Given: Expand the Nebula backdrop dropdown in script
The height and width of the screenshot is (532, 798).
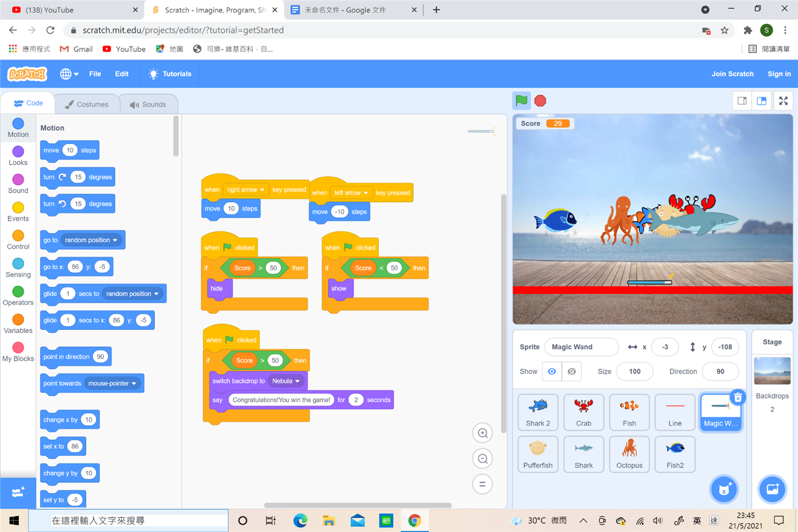Looking at the screenshot, I should click(297, 381).
